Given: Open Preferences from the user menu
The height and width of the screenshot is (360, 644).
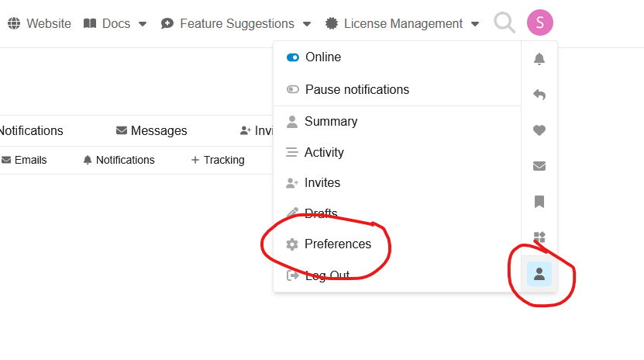Looking at the screenshot, I should click(x=337, y=244).
